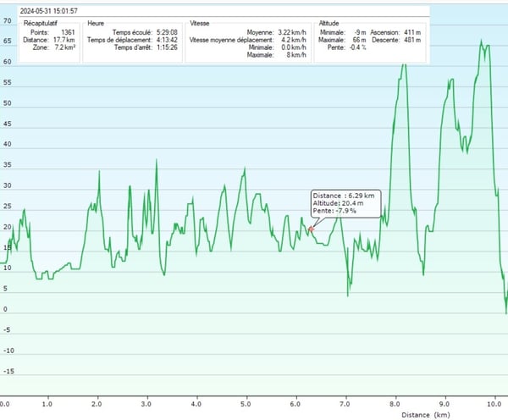This screenshot has height=420, width=508.
Task: Click the Descente 481 m value
Action: point(412,40)
